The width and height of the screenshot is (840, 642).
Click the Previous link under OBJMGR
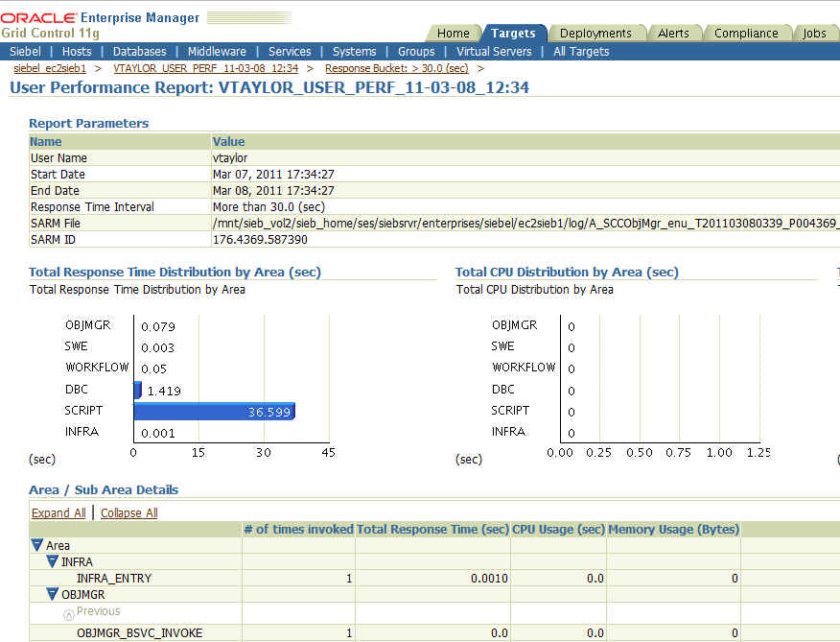(x=98, y=611)
